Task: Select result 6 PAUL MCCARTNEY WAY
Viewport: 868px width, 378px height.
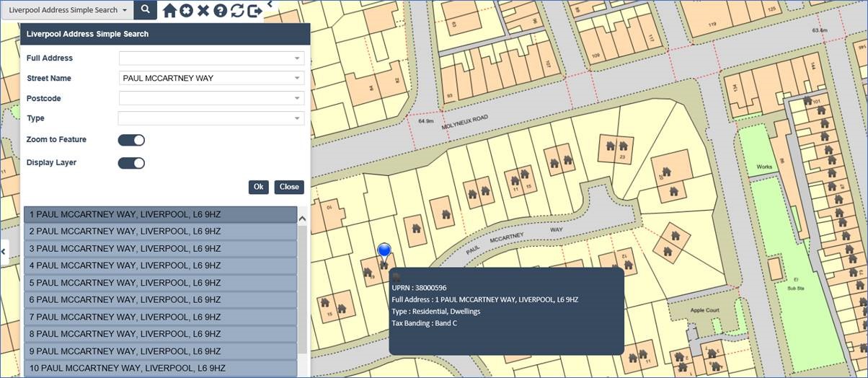Action: pos(161,300)
